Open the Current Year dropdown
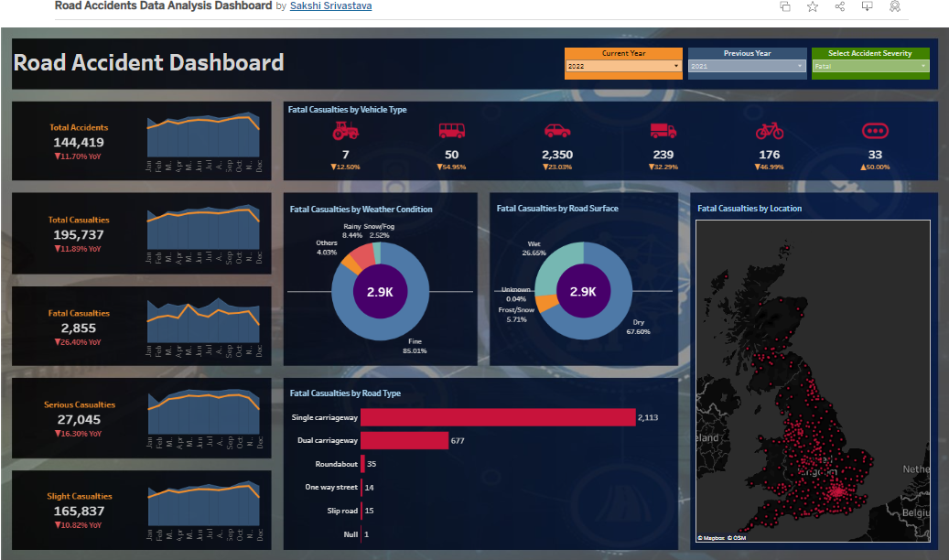Viewport: 949px width, 560px height. pos(623,66)
